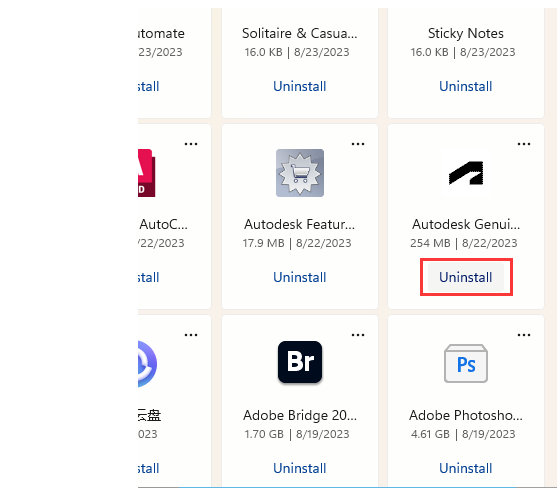Uninstall Adobe Bridge
This screenshot has width=560, height=491.
300,468
